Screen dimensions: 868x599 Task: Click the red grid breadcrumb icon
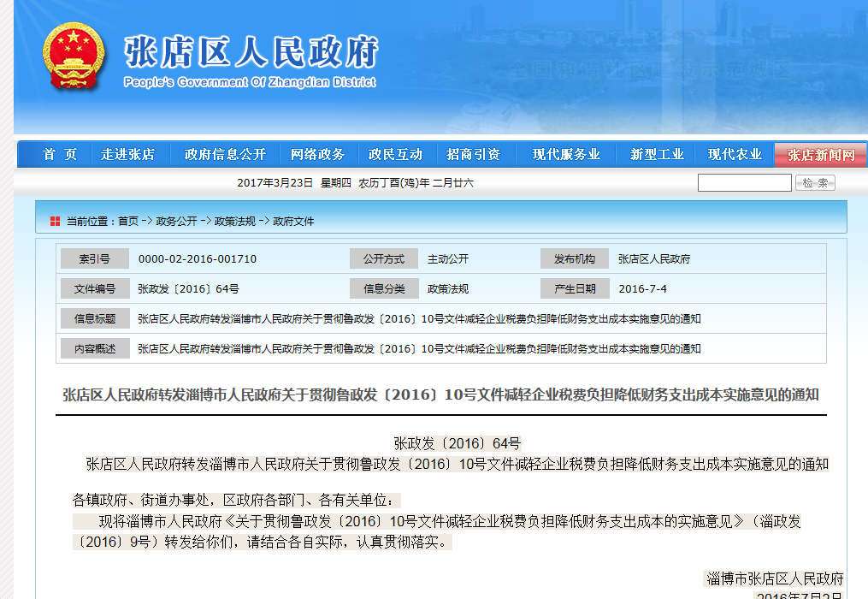pos(55,221)
